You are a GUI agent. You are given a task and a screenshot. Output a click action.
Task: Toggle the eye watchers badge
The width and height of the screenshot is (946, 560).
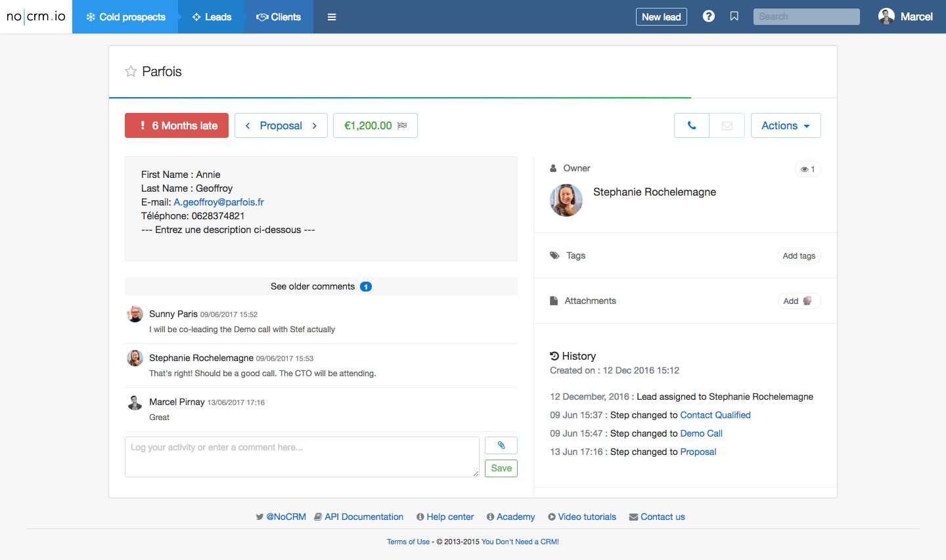coord(807,169)
